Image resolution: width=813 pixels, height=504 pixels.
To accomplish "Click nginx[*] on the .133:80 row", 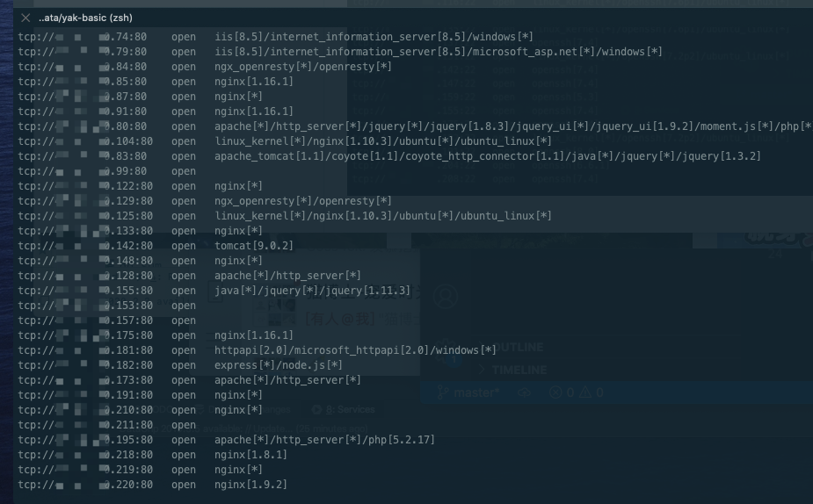I will coord(238,231).
